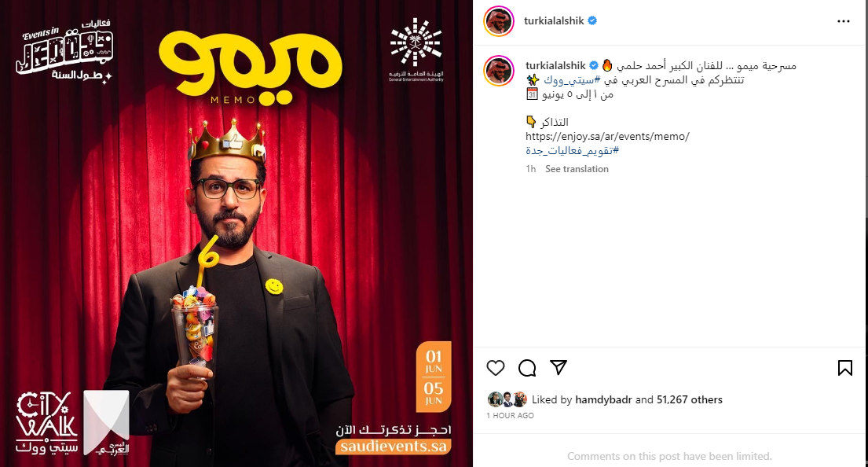Click the liker avatars next to Liked by
Screen dimensions: 868x467
tap(507, 399)
